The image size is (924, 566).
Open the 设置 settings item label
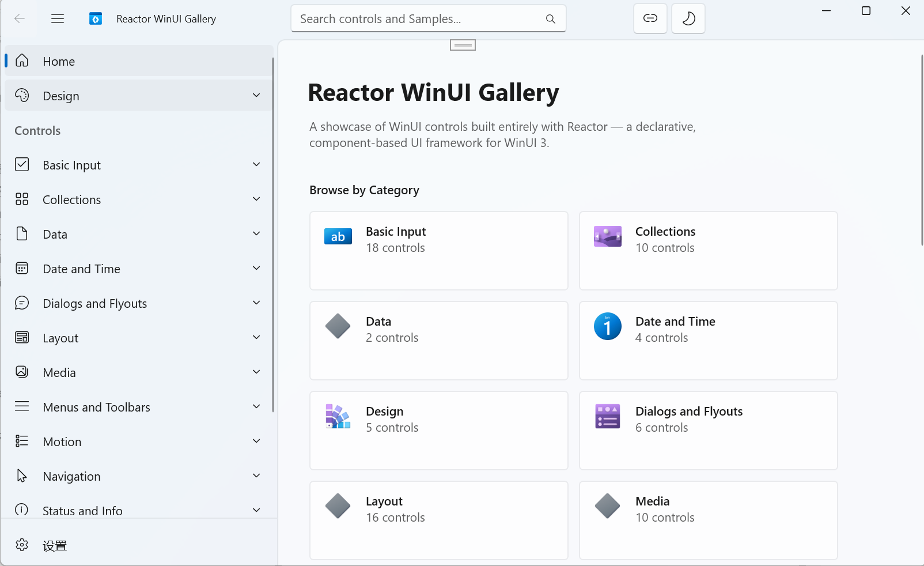[55, 545]
